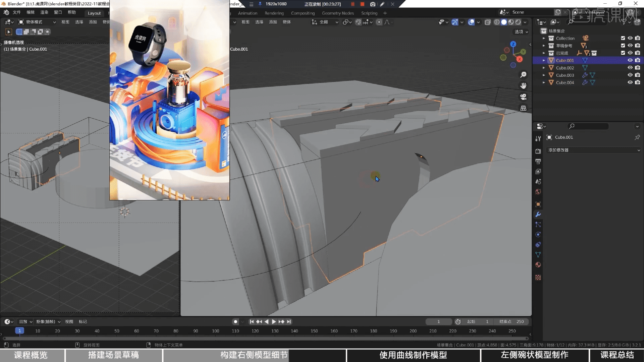
Task: Switch to the Scripting workspace tab
Action: tap(369, 13)
